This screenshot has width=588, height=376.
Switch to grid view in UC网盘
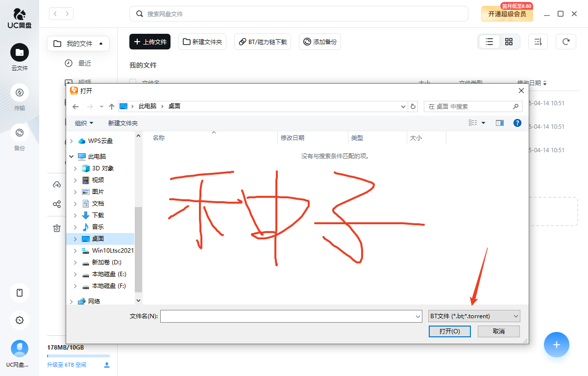click(509, 42)
